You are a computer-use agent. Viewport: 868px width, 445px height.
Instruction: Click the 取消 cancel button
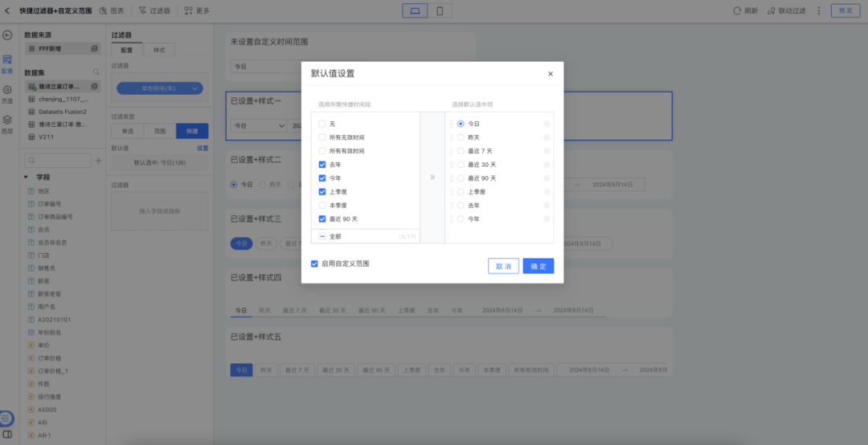pyautogui.click(x=503, y=266)
